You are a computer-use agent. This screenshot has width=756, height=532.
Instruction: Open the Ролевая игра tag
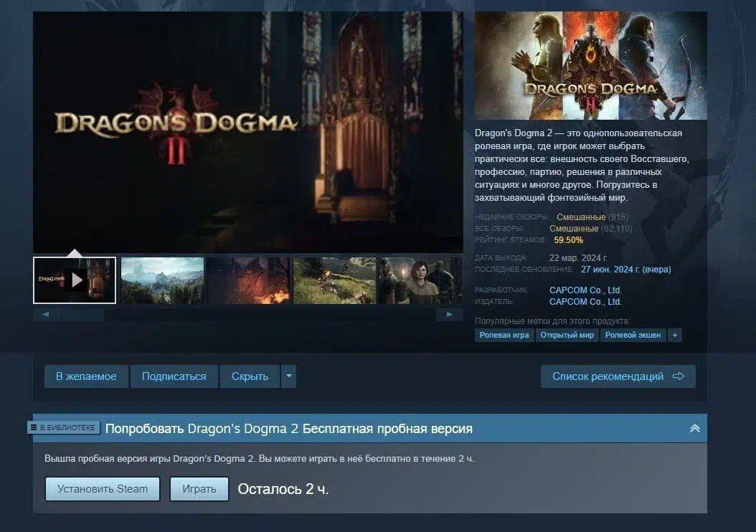(x=504, y=335)
